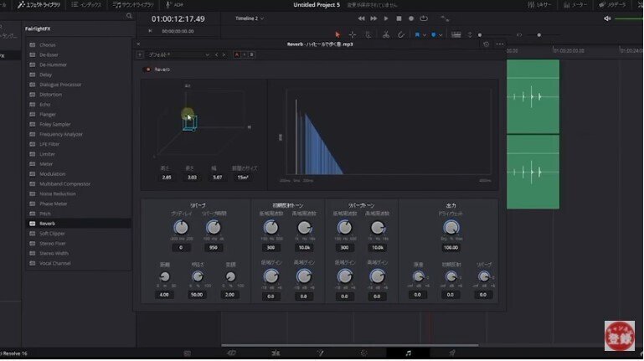This screenshot has height=361, width=644.
Task: Select the arrow pointer selection tool
Action: coord(337,35)
